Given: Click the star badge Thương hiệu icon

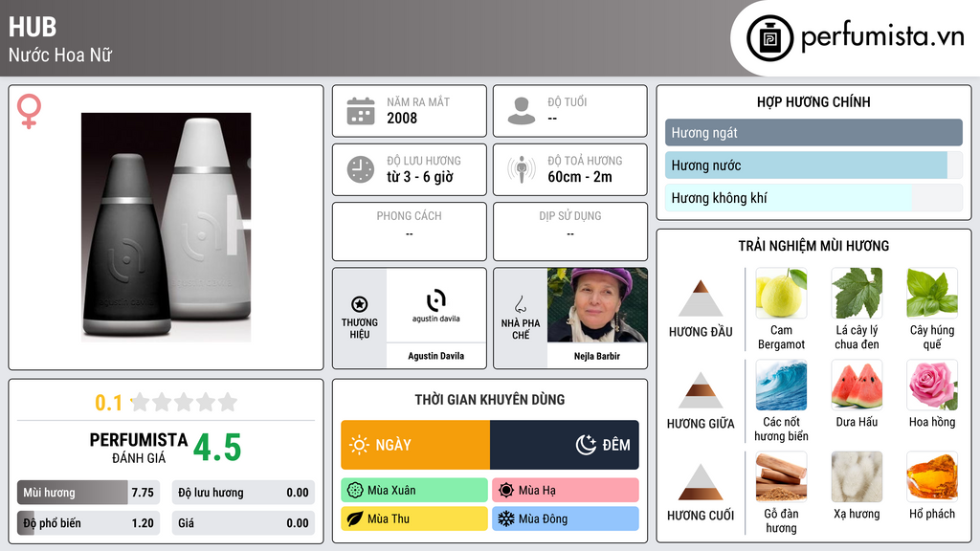Looking at the screenshot, I should [360, 304].
